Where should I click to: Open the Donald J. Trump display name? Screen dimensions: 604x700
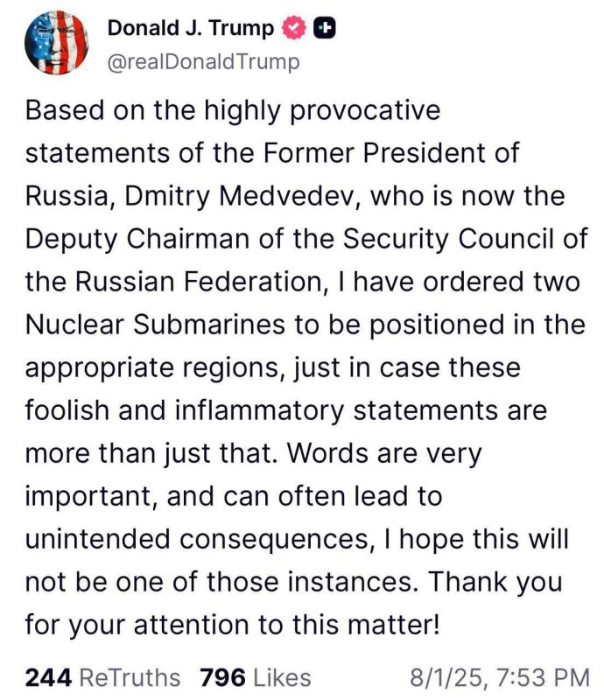(190, 29)
